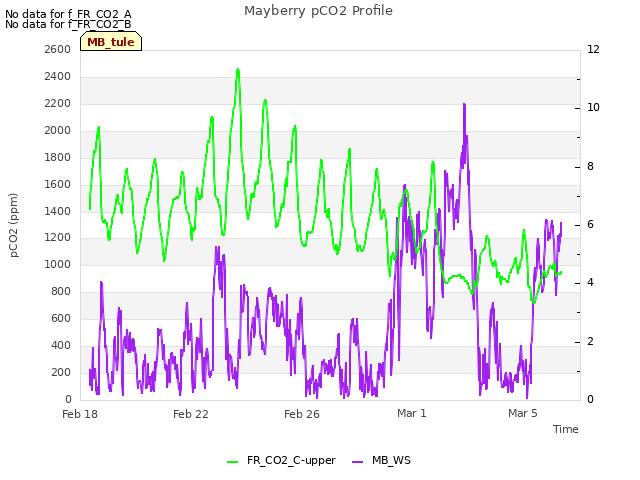
Task: Click the 1000 left-axis value
Action: [58, 264]
